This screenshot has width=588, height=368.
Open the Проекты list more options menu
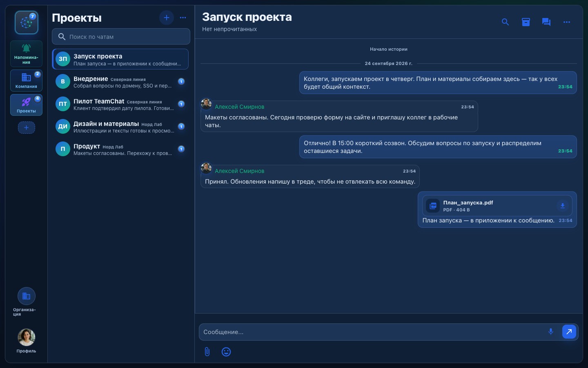(183, 18)
